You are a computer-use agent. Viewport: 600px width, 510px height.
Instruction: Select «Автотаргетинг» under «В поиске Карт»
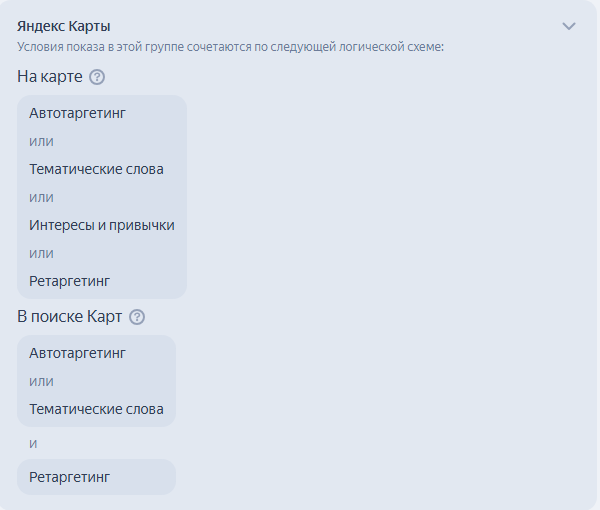pyautogui.click(x=78, y=353)
